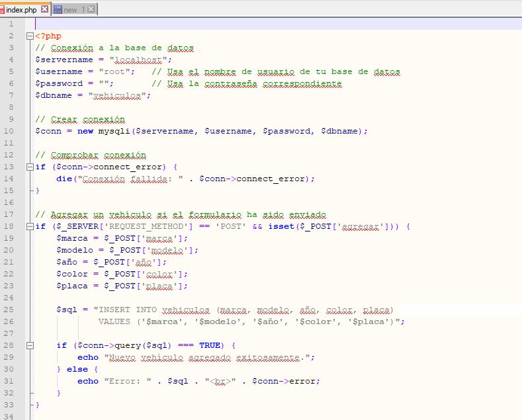This screenshot has height=420, width=522.
Task: Collapse the connect_error if block fold
Action: click(x=30, y=167)
